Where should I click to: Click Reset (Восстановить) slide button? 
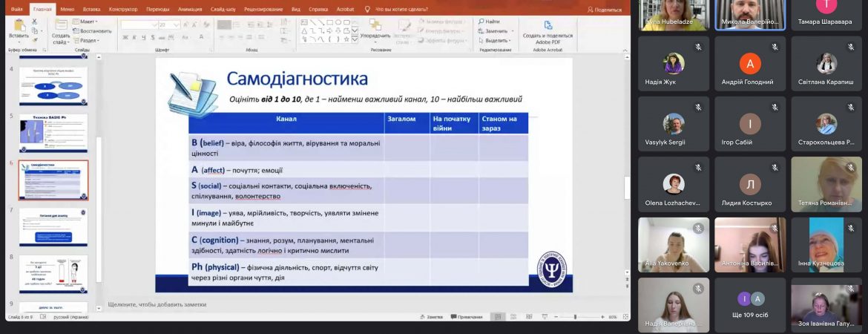pos(91,31)
